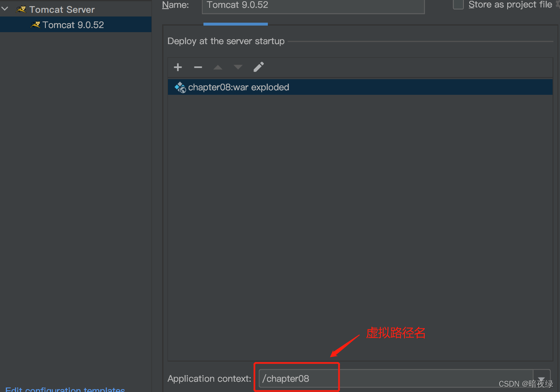
Task: Click the Deploy at the server startup heading
Action: (226, 41)
